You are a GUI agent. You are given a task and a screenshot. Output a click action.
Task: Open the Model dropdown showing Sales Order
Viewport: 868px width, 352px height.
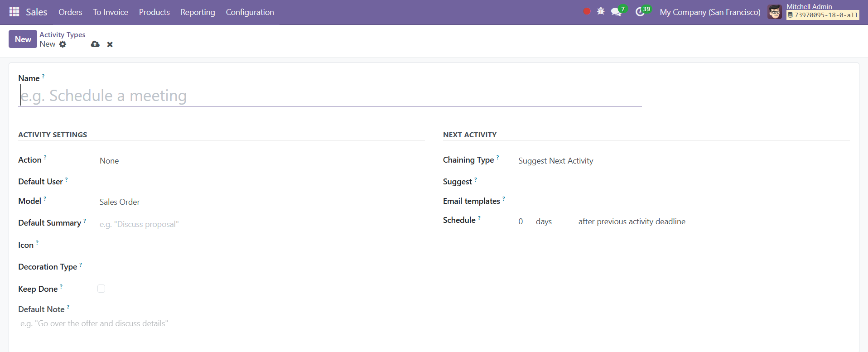[262, 202]
